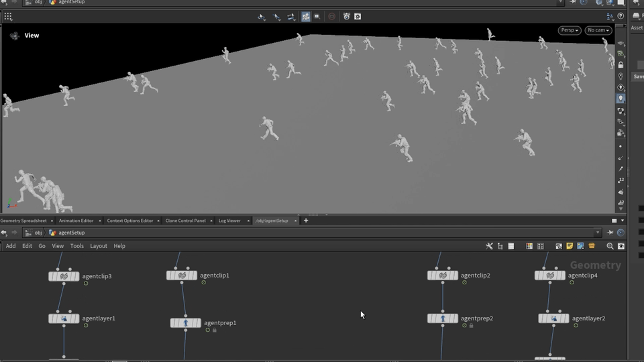Click the list view icon in network toolbar

511,246
